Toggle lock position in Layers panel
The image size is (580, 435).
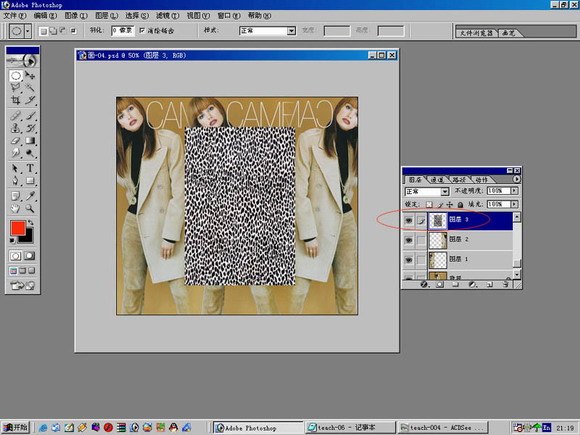(449, 204)
